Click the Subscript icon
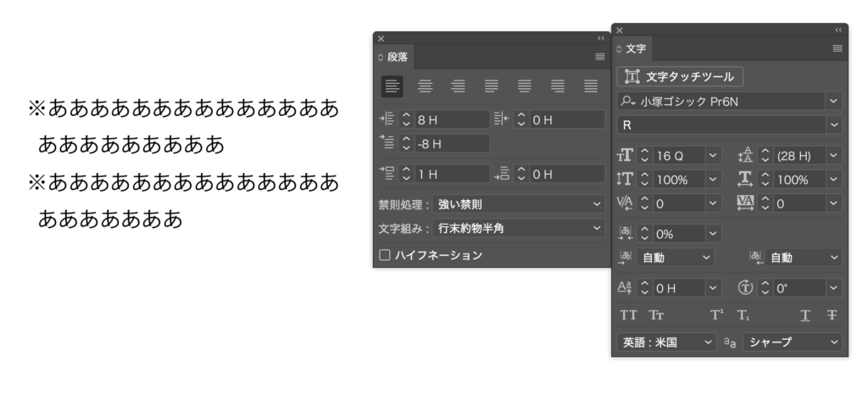This screenshot has height=417, width=868. click(743, 315)
